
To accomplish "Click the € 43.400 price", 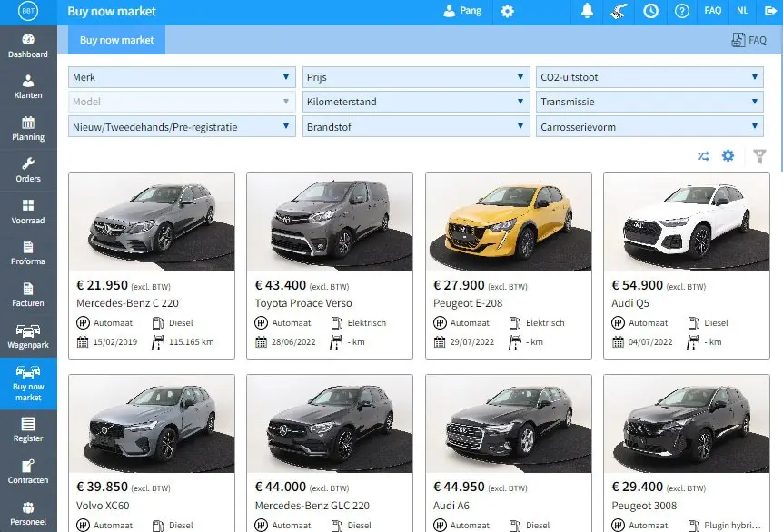I will (x=281, y=285).
